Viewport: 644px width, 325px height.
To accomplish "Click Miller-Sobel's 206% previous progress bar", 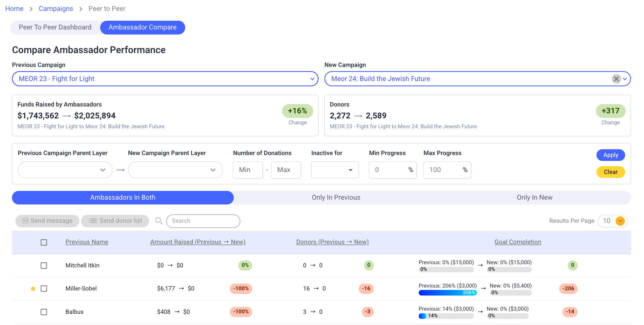I will pos(447,293).
